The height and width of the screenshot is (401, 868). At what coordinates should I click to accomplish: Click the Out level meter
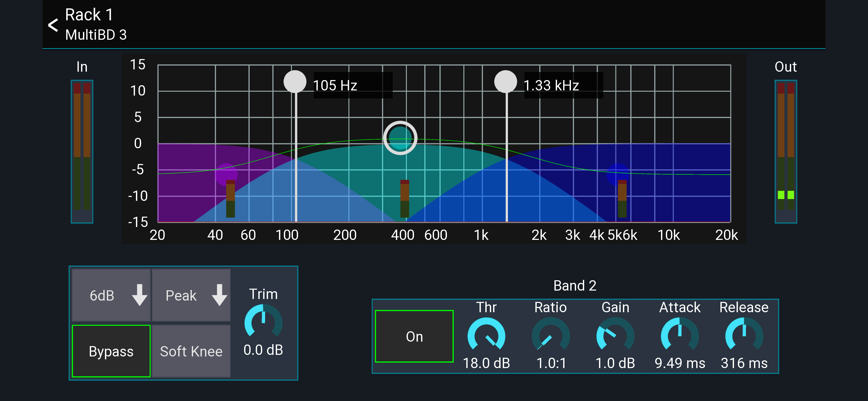pyautogui.click(x=786, y=151)
